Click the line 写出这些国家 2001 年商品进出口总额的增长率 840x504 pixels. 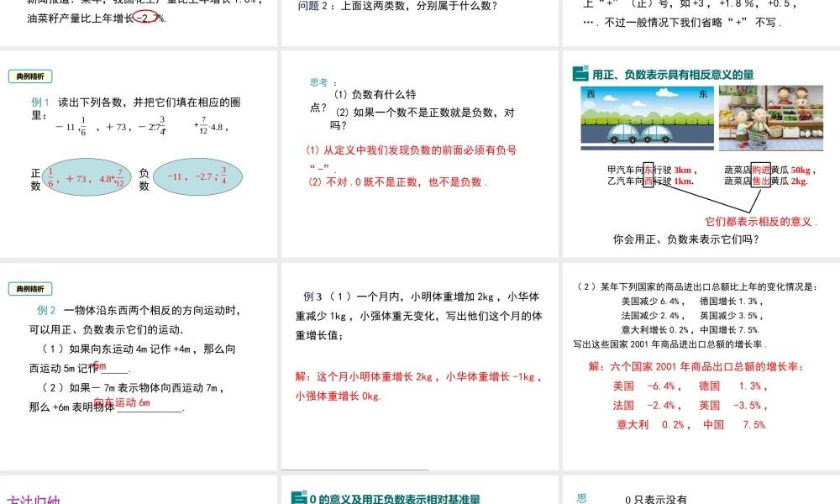(670, 344)
